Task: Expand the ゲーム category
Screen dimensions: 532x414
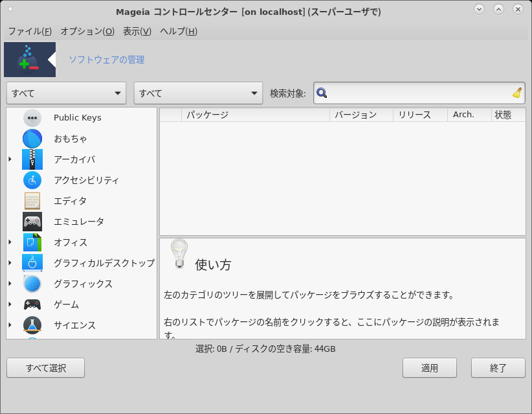Action: click(10, 304)
